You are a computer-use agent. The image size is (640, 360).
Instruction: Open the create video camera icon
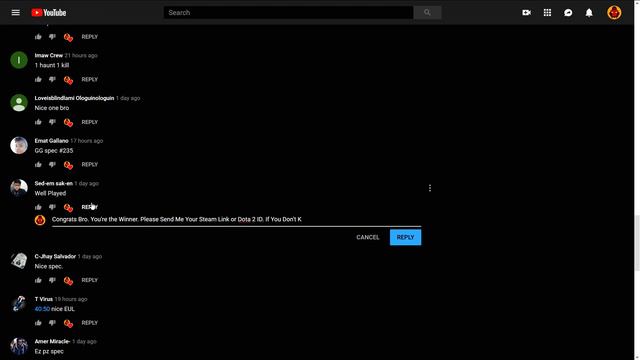527,13
